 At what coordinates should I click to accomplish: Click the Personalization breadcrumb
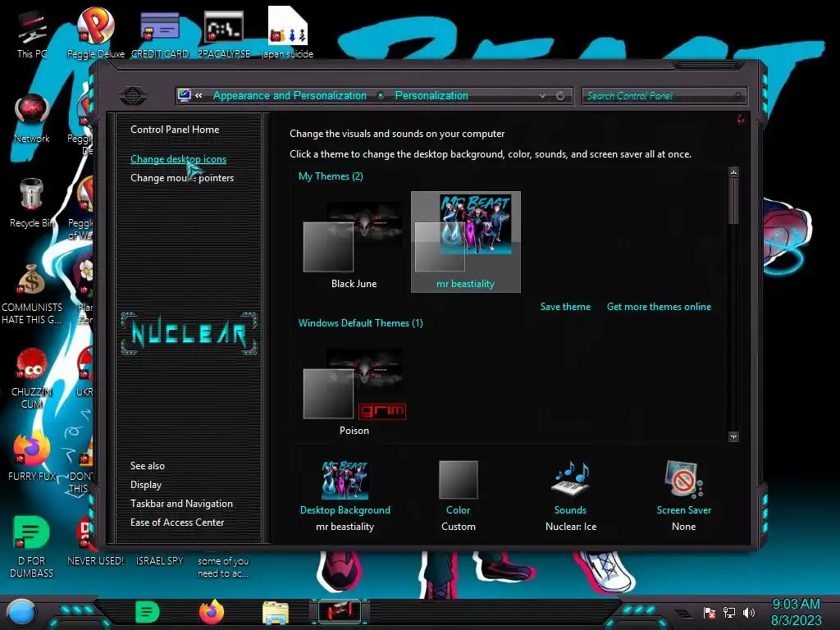(x=431, y=95)
